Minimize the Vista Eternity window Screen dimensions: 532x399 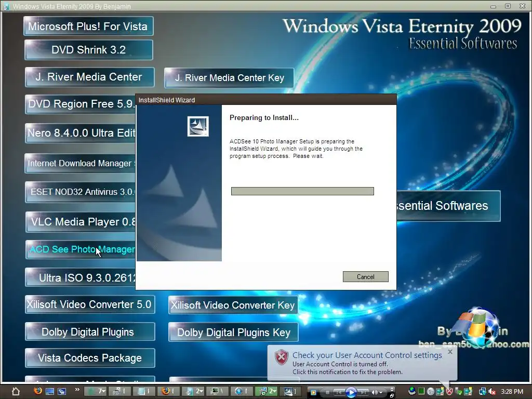(493, 6)
